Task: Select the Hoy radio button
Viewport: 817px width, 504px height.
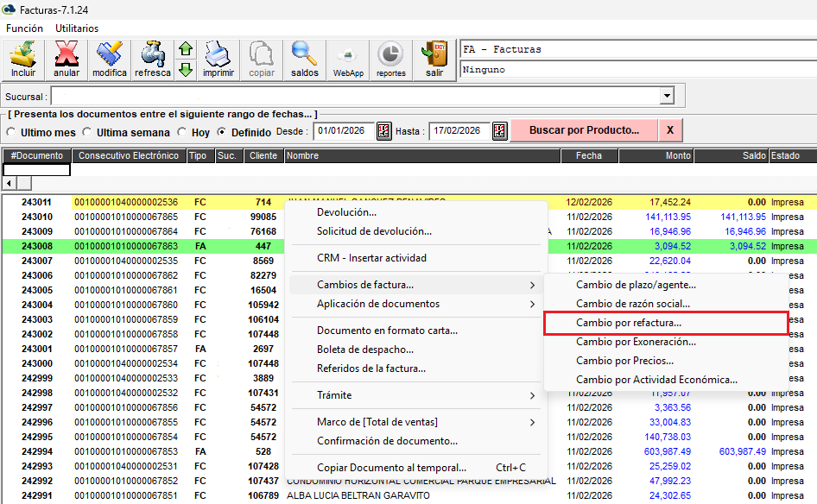Action: point(181,132)
